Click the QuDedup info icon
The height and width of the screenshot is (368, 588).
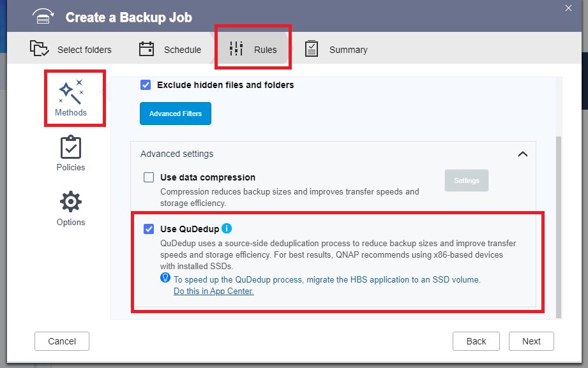pyautogui.click(x=227, y=228)
